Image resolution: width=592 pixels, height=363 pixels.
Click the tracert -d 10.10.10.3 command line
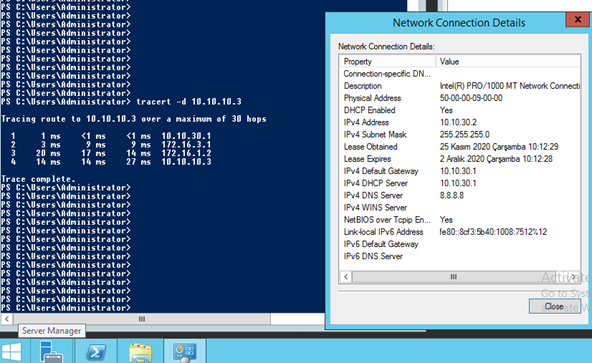click(189, 102)
